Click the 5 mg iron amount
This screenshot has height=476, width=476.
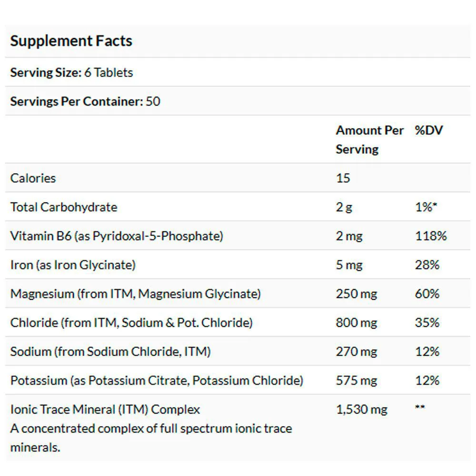pos(349,265)
